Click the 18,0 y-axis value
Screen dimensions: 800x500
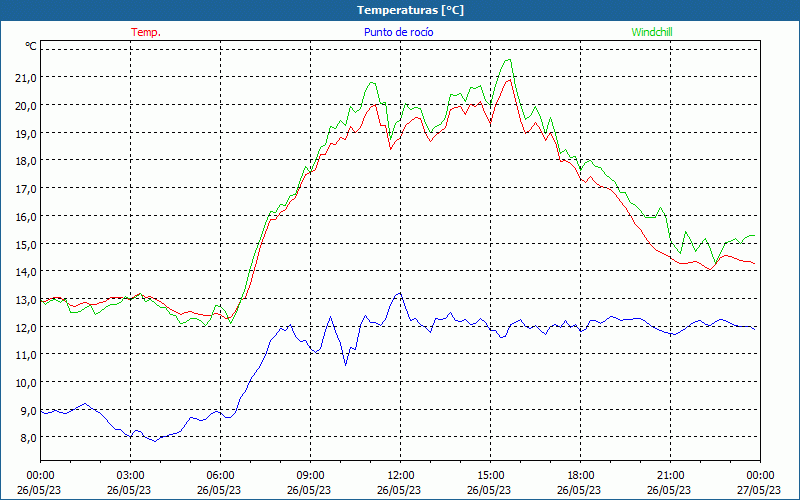pos(27,161)
